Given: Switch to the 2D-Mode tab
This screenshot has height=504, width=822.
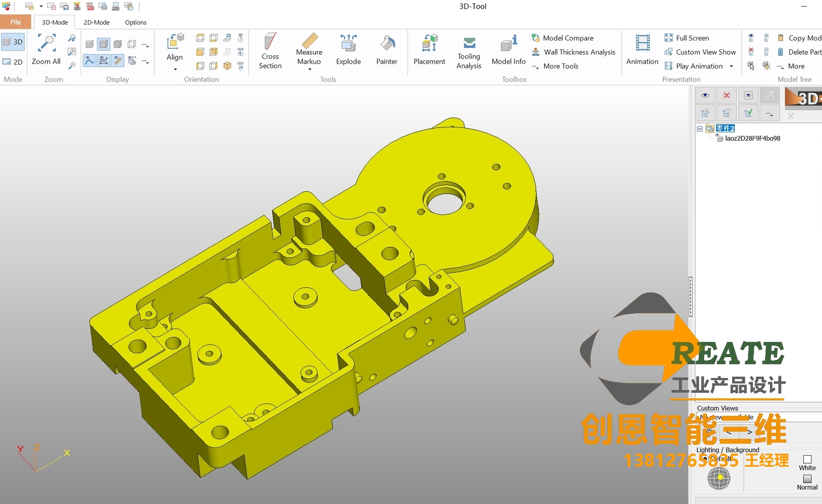Looking at the screenshot, I should [96, 22].
